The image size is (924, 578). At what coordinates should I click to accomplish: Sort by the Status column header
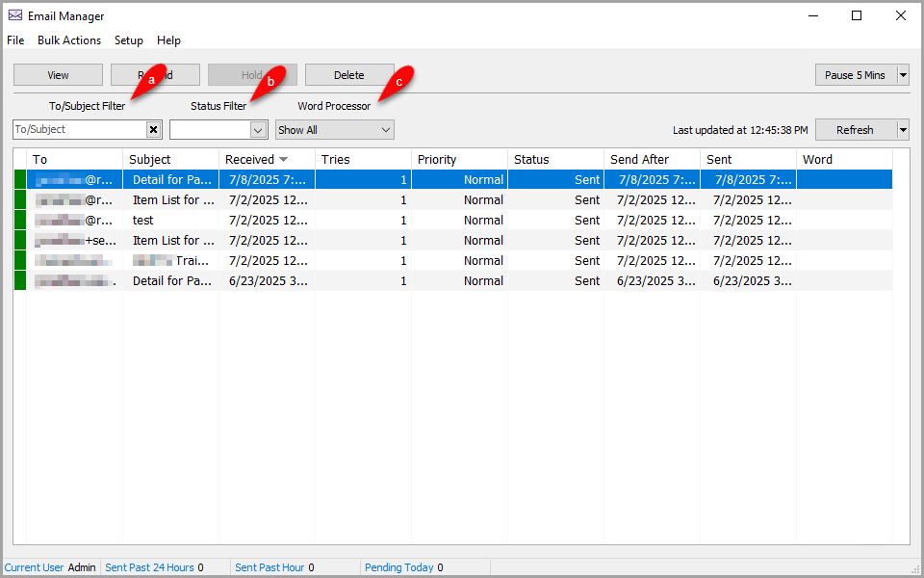555,159
